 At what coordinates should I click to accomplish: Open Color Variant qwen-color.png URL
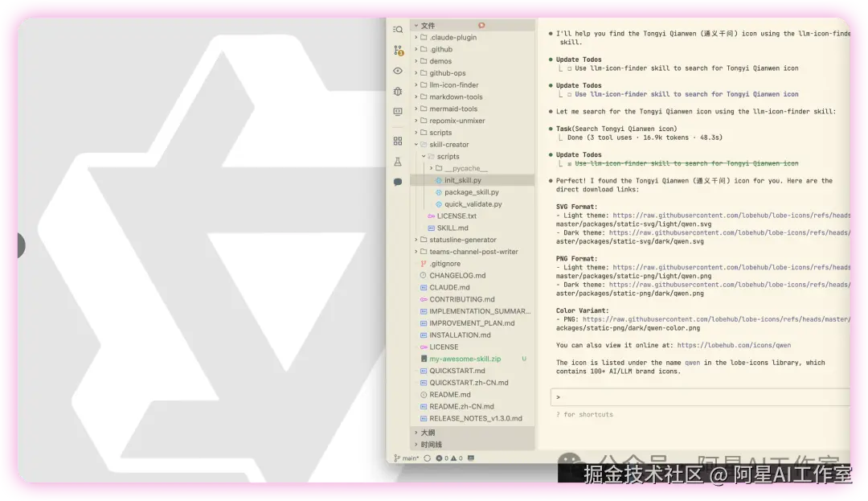click(x=716, y=319)
